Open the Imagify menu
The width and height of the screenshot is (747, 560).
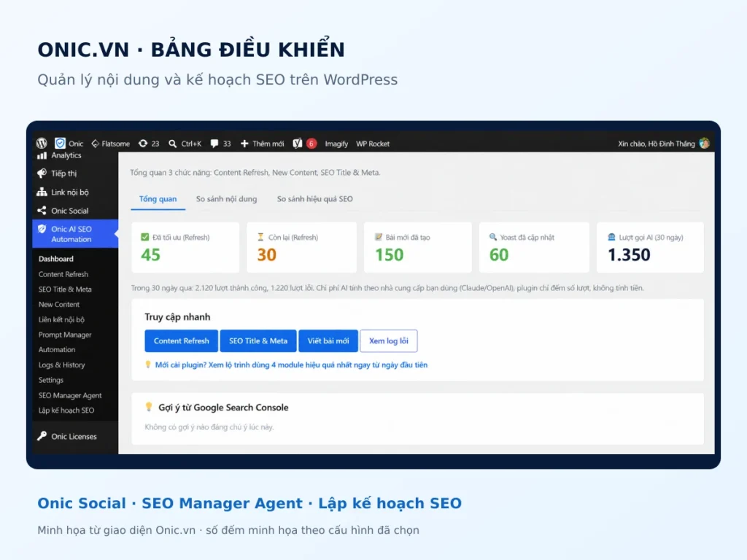(x=336, y=144)
